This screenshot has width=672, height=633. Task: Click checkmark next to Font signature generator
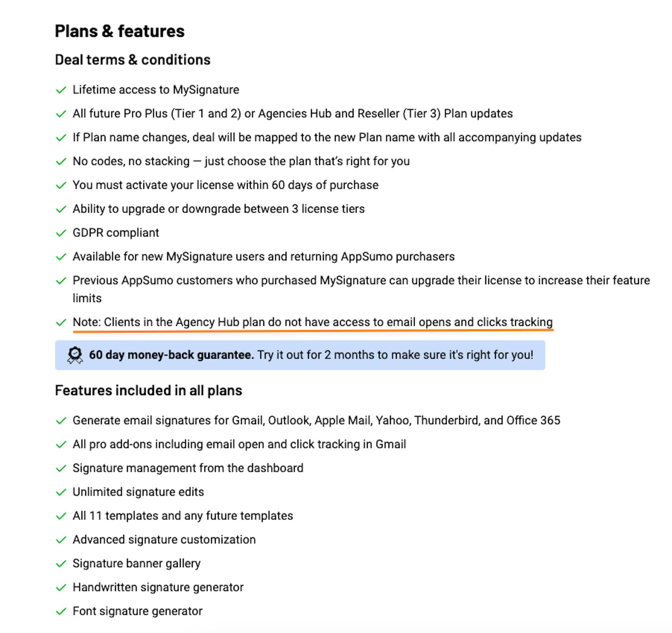click(61, 611)
